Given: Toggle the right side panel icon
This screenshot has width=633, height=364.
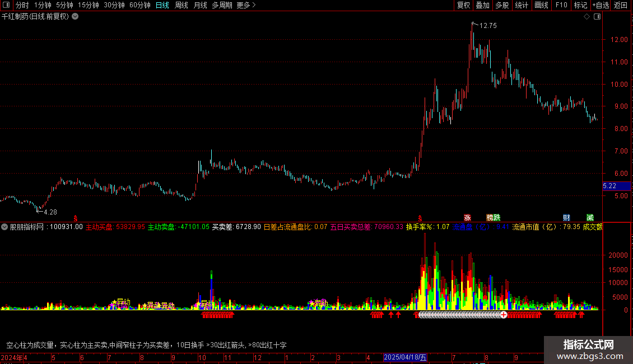Looking at the screenshot, I should click(x=597, y=17).
